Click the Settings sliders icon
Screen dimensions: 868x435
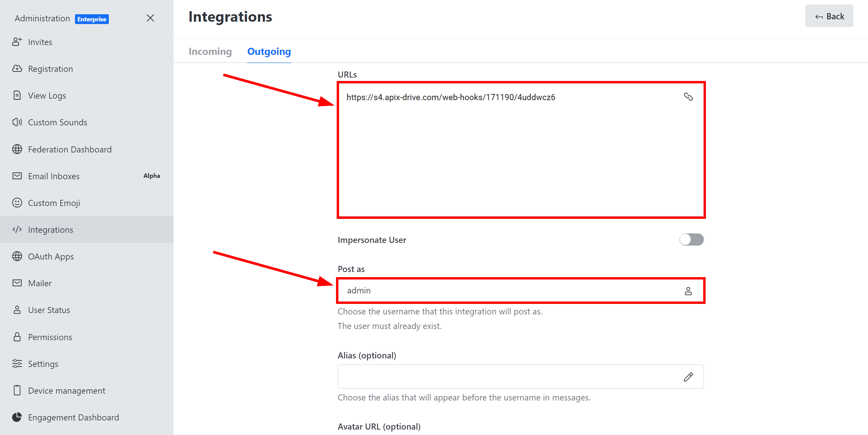pyautogui.click(x=17, y=364)
